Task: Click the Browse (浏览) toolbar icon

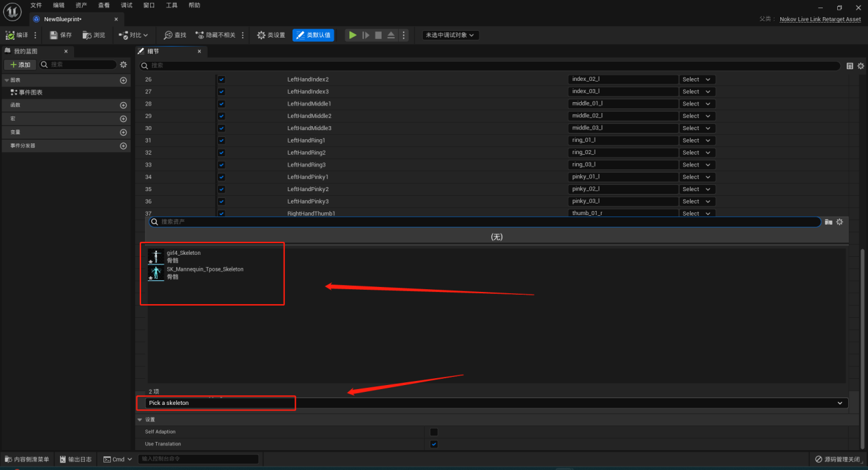Action: click(86, 35)
